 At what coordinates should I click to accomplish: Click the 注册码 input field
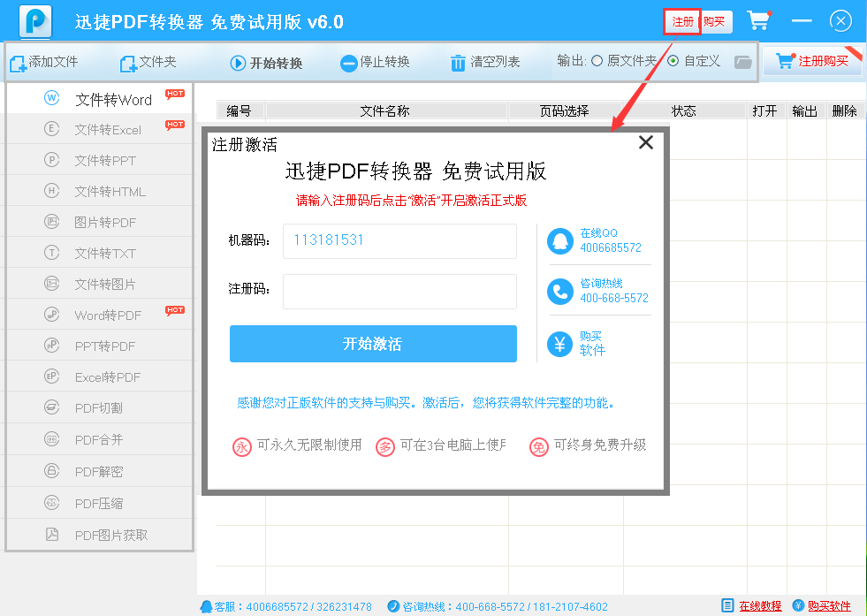tap(399, 292)
